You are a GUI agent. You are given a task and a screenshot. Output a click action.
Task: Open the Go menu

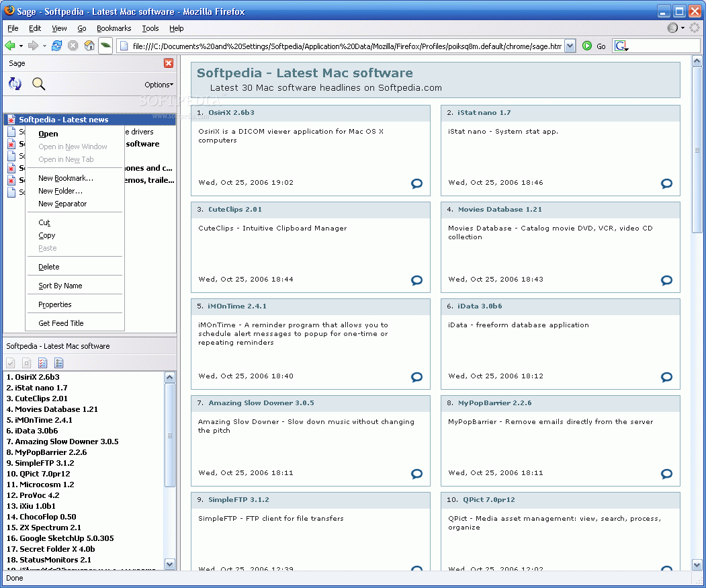[x=81, y=28]
